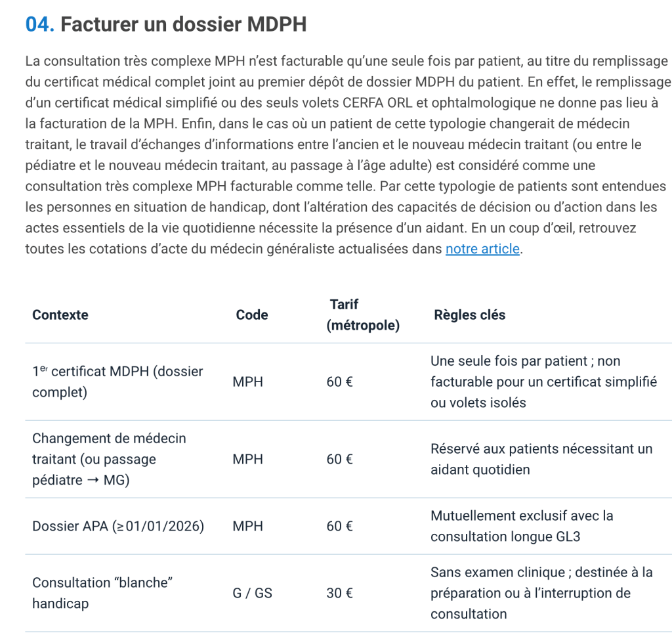This screenshot has width=672, height=633.
Task: Click the "Dossier APA (≥01/01/2026)" cell
Action: pos(118,527)
